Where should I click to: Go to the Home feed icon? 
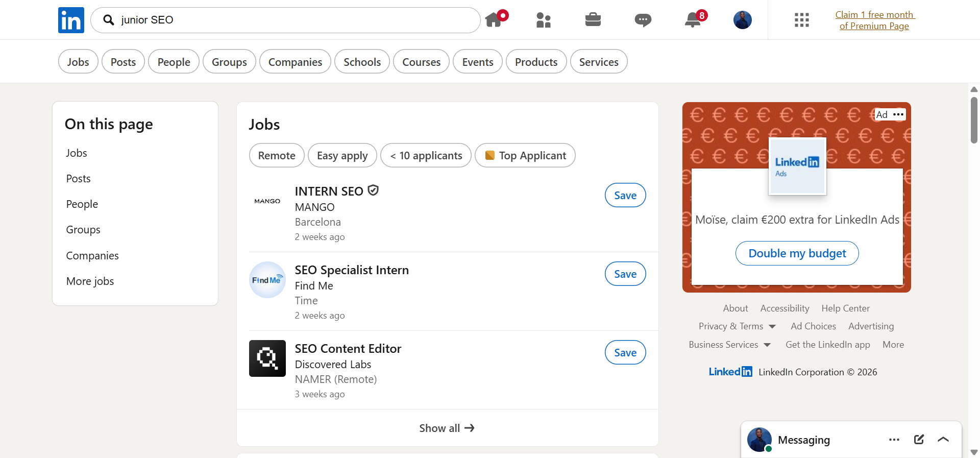click(494, 19)
